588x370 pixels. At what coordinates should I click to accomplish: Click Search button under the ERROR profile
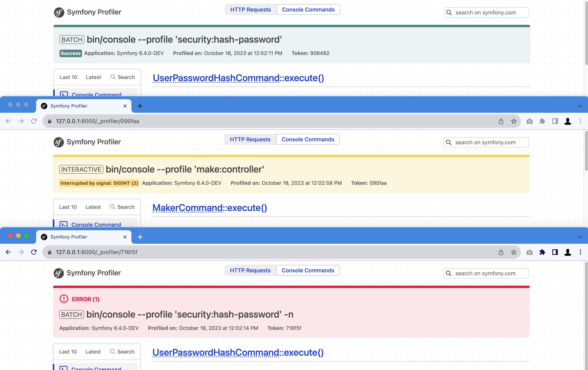pos(122,352)
